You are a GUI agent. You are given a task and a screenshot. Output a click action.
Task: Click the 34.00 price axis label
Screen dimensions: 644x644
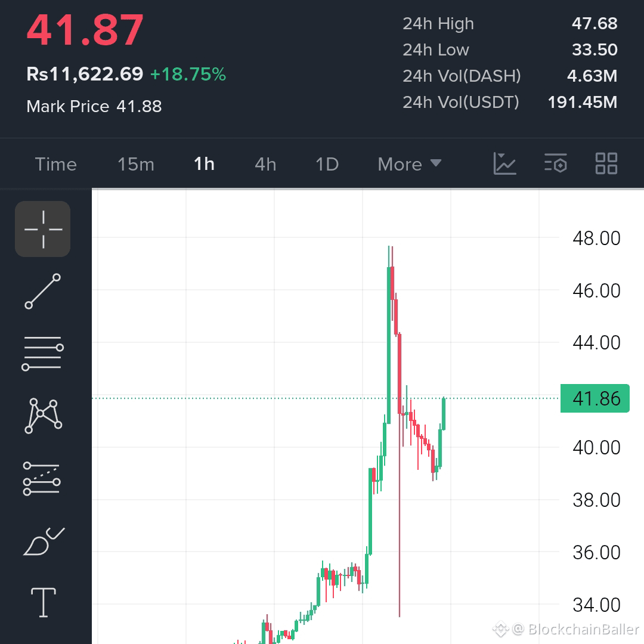[x=596, y=605]
